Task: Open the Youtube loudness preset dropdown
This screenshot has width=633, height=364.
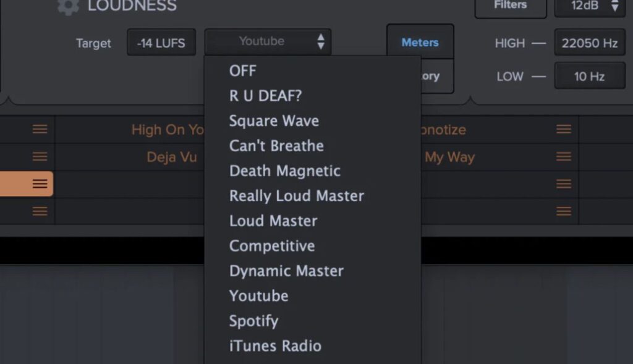Action: click(x=268, y=42)
